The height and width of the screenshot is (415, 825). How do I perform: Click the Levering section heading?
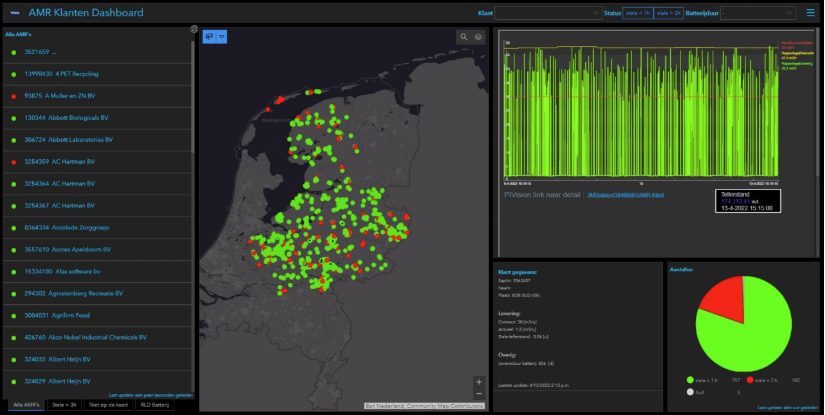(509, 313)
